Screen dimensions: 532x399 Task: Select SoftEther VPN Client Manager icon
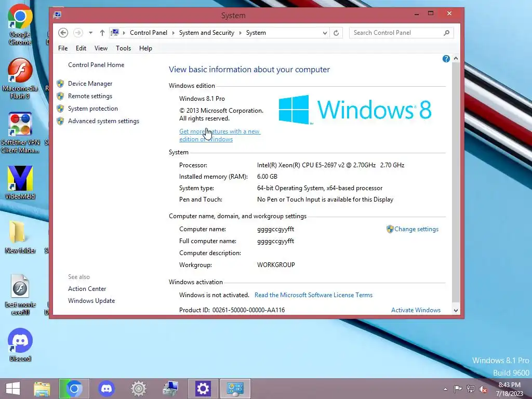click(x=20, y=132)
